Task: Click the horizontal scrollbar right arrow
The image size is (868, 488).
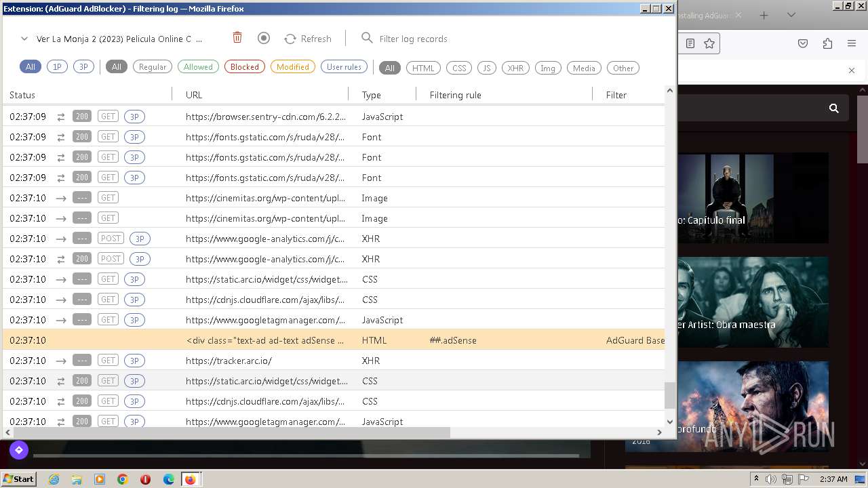Action: [x=659, y=432]
